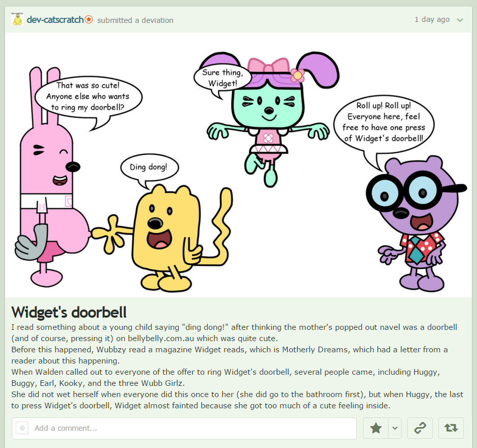Click description line mentioning bellybelly.com.au
Image resolution: width=477 pixels, height=448 pixels.
tap(145, 339)
